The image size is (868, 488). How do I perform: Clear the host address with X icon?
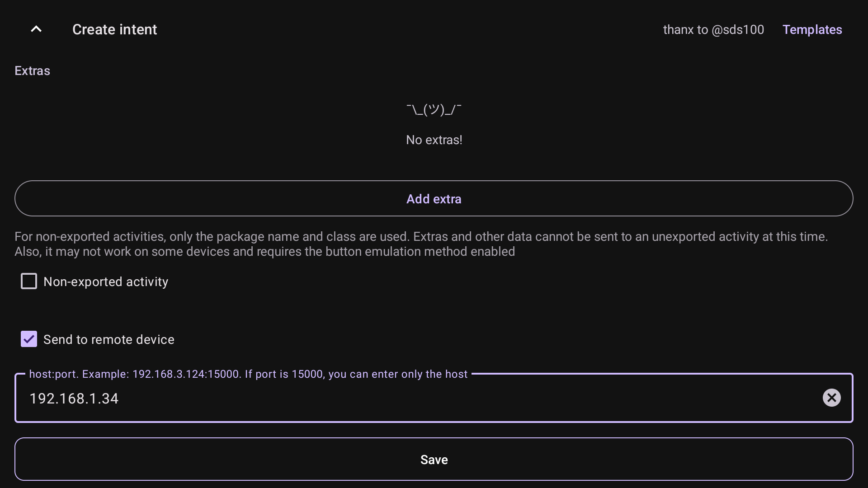[x=831, y=398]
